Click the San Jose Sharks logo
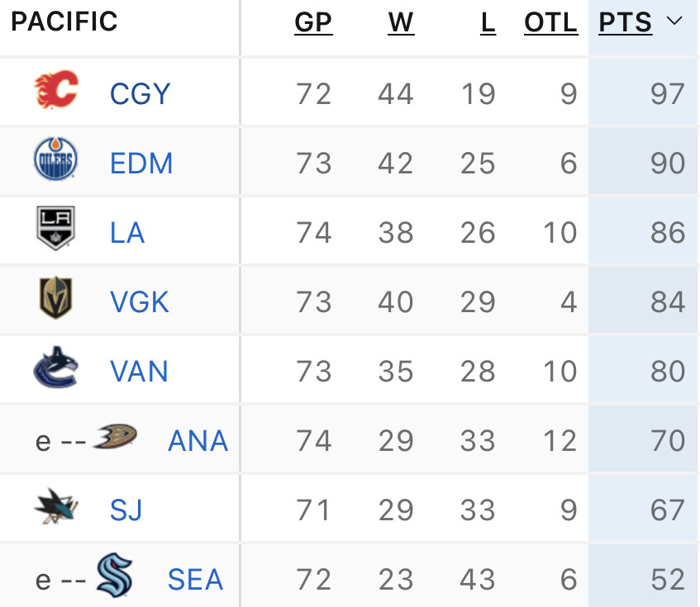 (x=55, y=506)
